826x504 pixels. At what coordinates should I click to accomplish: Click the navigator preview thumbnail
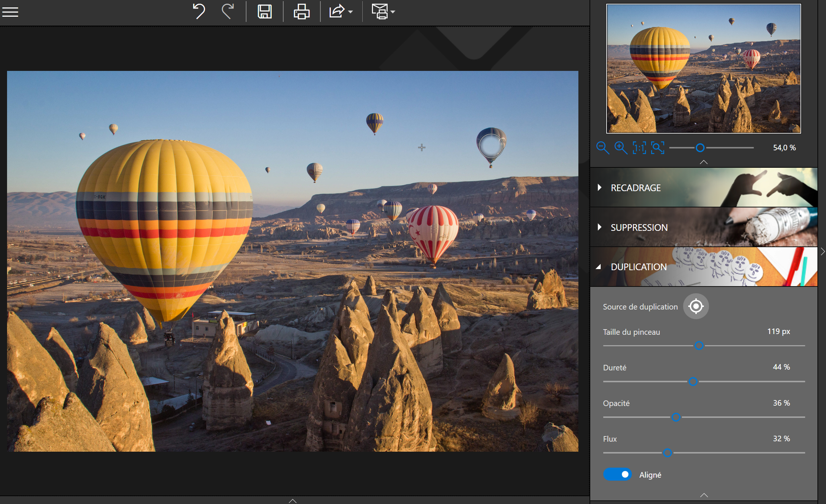pyautogui.click(x=703, y=69)
